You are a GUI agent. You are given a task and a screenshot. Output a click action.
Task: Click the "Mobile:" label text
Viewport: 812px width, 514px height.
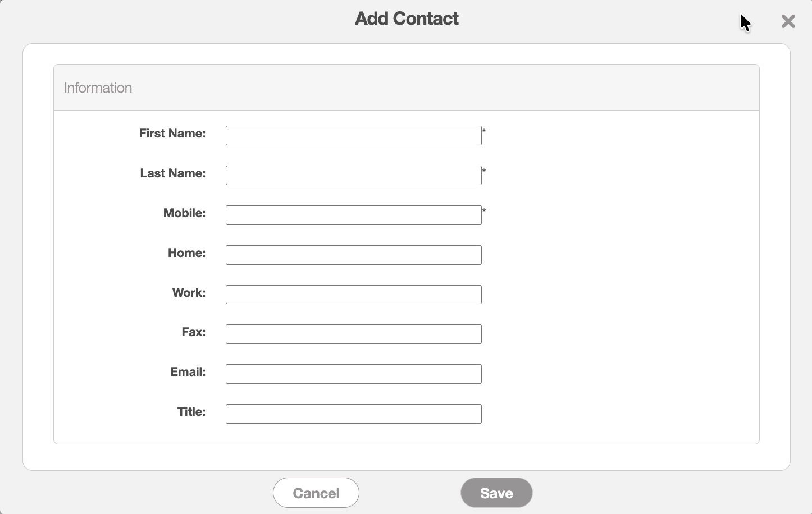coord(184,213)
